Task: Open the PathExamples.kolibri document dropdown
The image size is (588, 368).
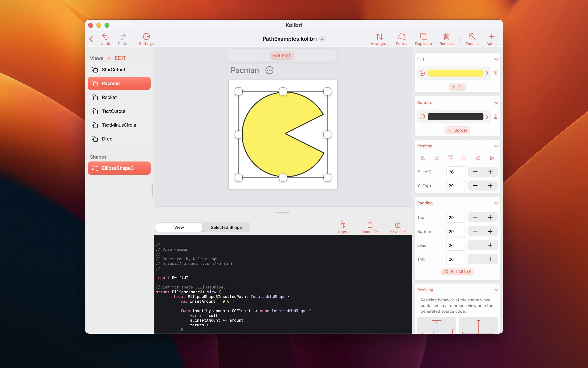Action: pyautogui.click(x=322, y=39)
